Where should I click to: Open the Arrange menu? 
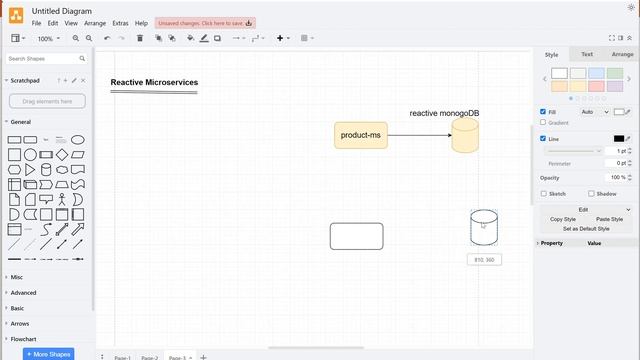(x=95, y=23)
